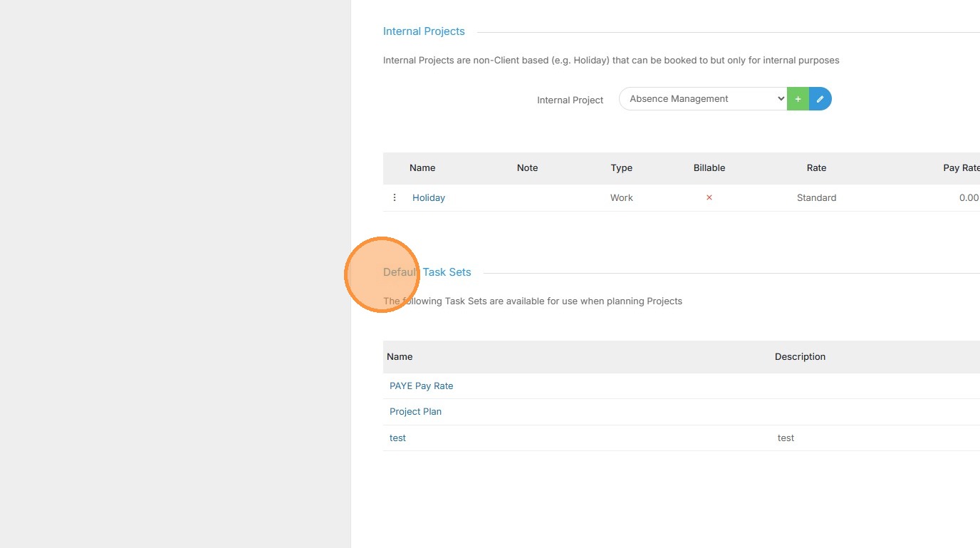Click the Standard rate cell for Holiday
The image size is (980, 548).
pos(816,198)
